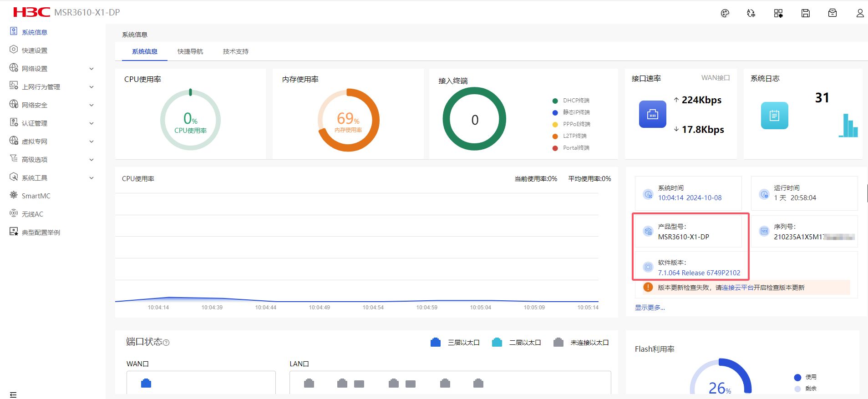
Task: Click the CPU使用率 0% gauge
Action: tap(190, 120)
